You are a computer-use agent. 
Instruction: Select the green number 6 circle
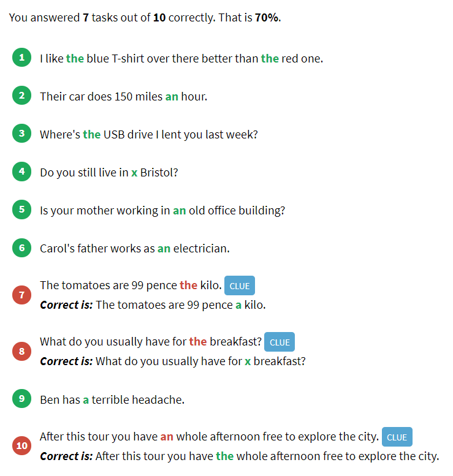coord(21,248)
